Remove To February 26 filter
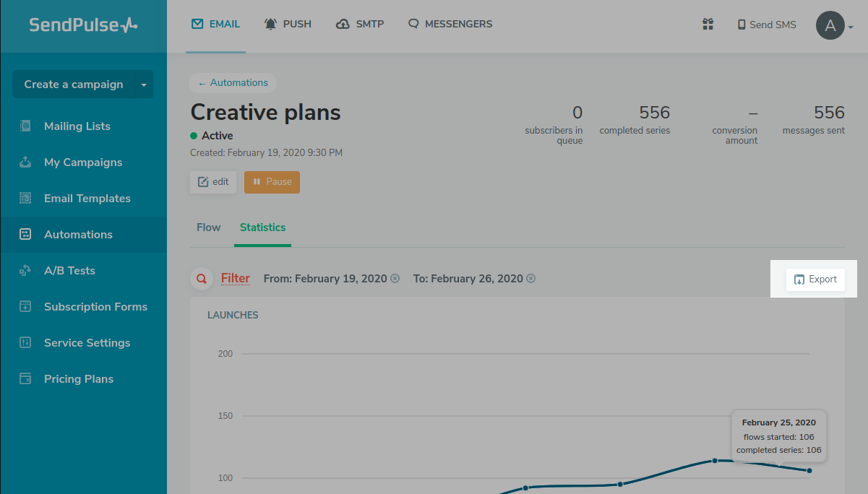This screenshot has height=494, width=868. (x=530, y=279)
